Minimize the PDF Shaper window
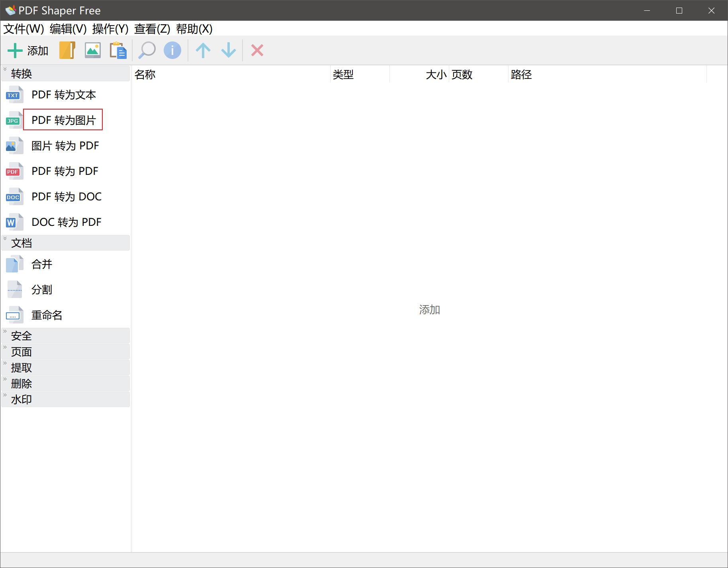The width and height of the screenshot is (728, 568). coord(647,10)
